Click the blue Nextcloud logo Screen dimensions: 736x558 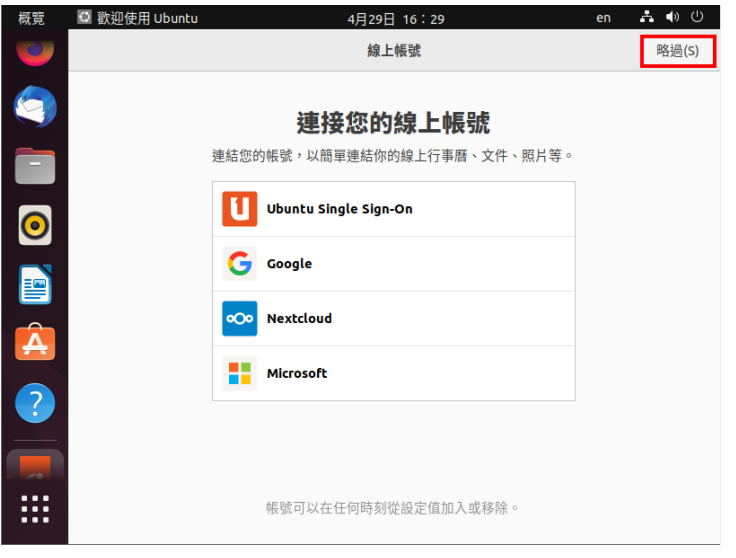tap(239, 319)
